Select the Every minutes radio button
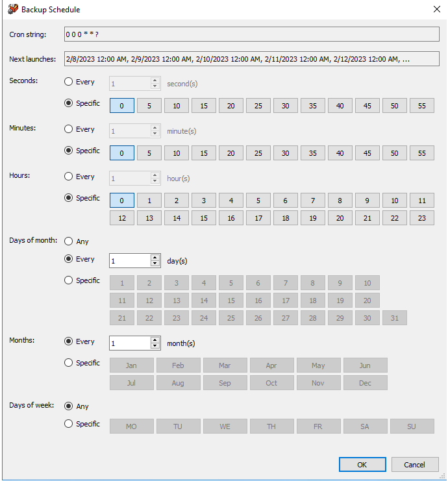The image size is (448, 481). coord(68,129)
